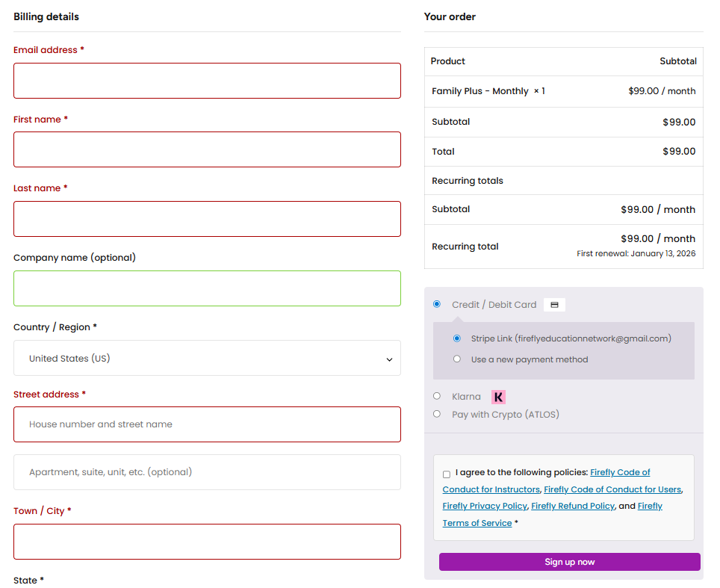Click the Company name optional field

207,288
